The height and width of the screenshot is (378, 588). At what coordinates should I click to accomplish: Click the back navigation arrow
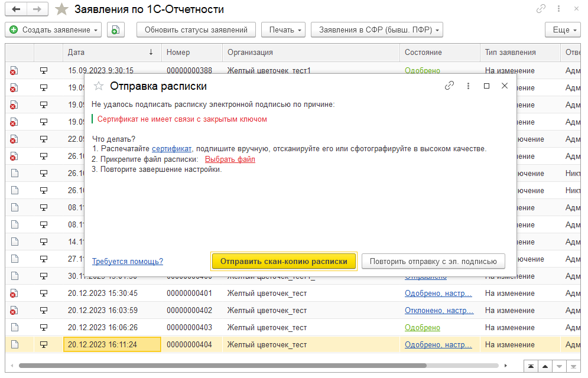[x=16, y=9]
